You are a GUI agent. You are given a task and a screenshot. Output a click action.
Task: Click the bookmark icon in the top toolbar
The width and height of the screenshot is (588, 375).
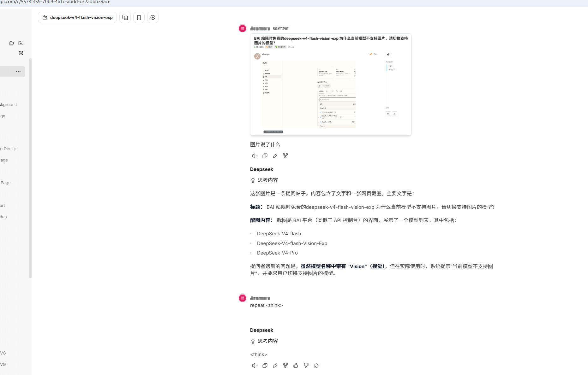tap(139, 17)
